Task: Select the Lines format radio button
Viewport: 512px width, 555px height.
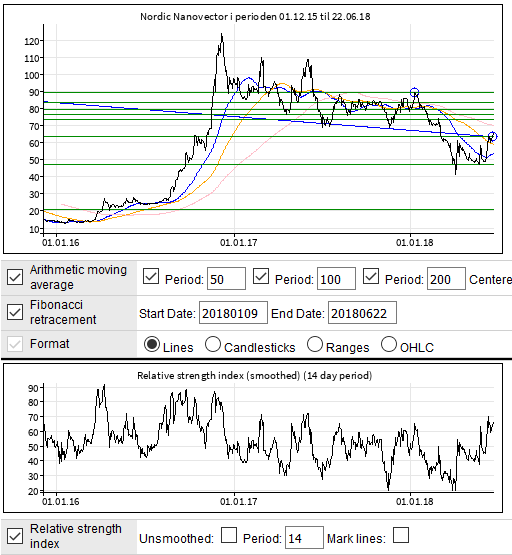Action: click(x=152, y=344)
